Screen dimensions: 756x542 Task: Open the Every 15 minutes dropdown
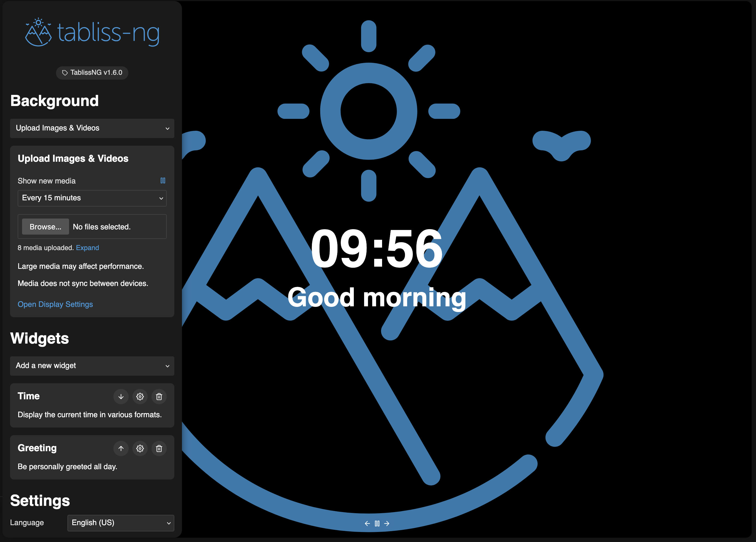coord(92,198)
